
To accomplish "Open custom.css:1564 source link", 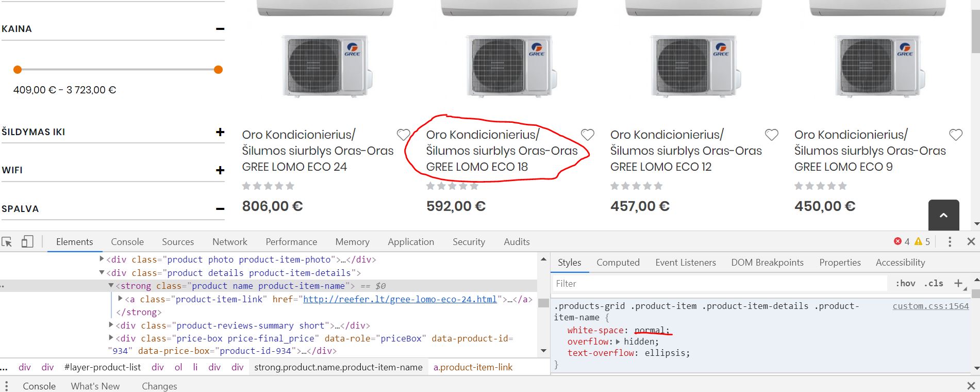I will 931,306.
